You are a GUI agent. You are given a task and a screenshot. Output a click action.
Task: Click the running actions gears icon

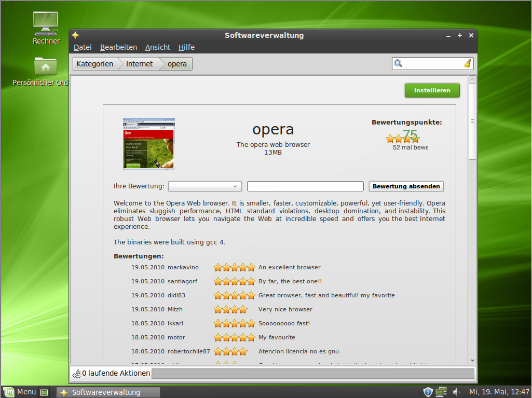[76, 374]
